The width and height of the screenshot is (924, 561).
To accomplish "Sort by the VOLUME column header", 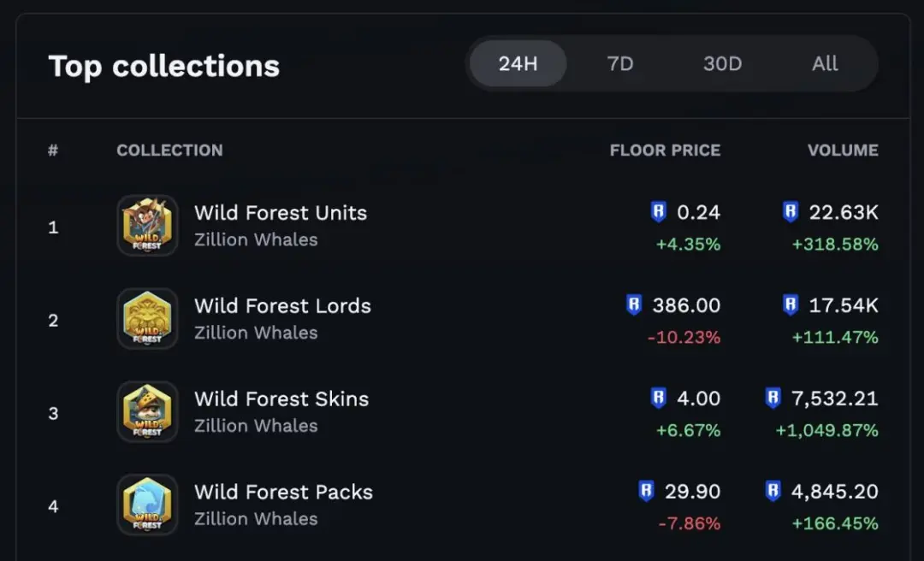I will pos(843,151).
